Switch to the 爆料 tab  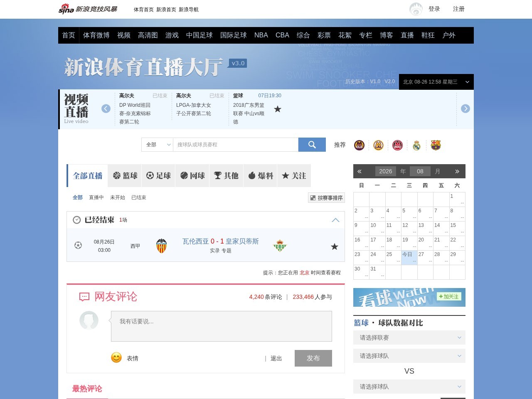[x=261, y=176]
